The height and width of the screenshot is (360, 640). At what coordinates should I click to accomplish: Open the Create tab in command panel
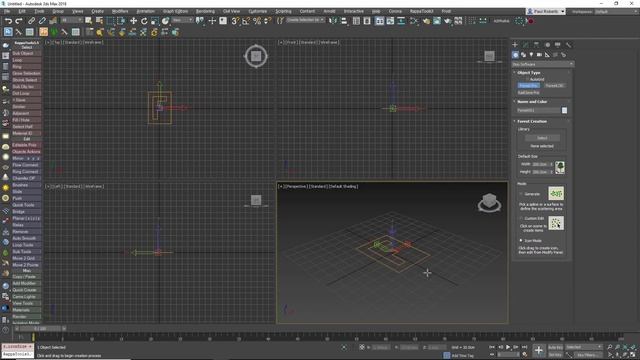(515, 44)
